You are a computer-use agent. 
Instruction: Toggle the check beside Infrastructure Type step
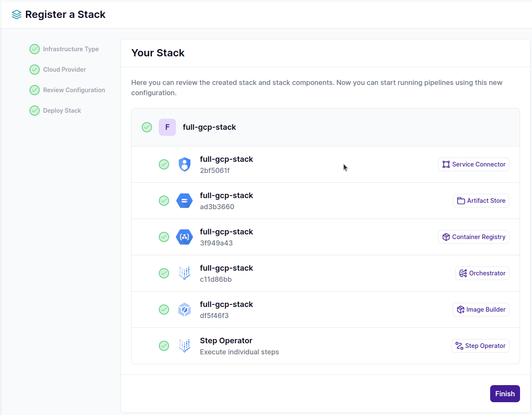[x=35, y=49]
